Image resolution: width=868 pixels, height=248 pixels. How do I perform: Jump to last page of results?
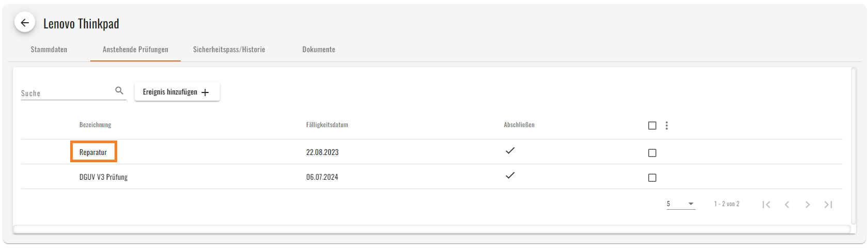tap(828, 205)
